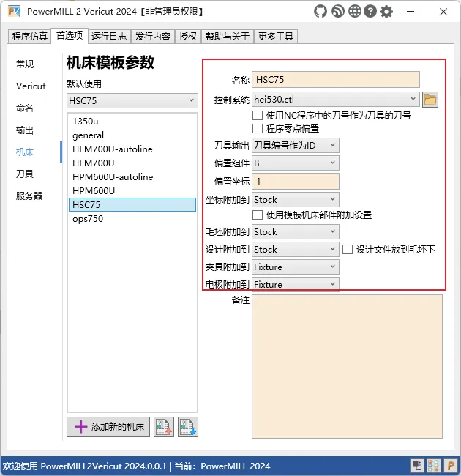Select general in the machine list
Screen dimensions: 461x476
pyautogui.click(x=132, y=135)
